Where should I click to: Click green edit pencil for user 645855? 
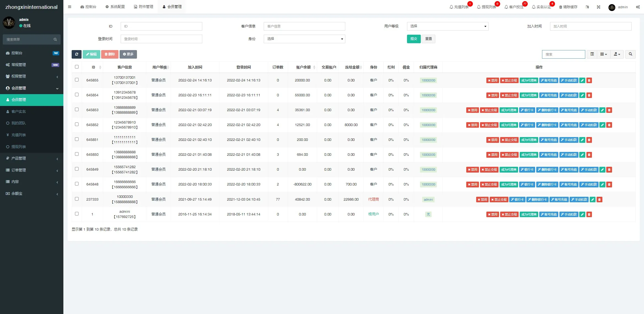click(x=582, y=80)
